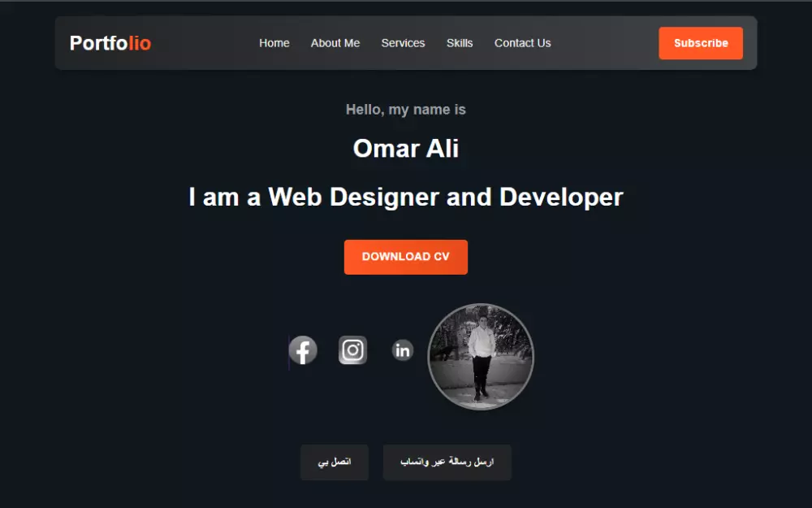Click the Portfolio logo
Viewport: 812px width, 508px height.
(110, 43)
